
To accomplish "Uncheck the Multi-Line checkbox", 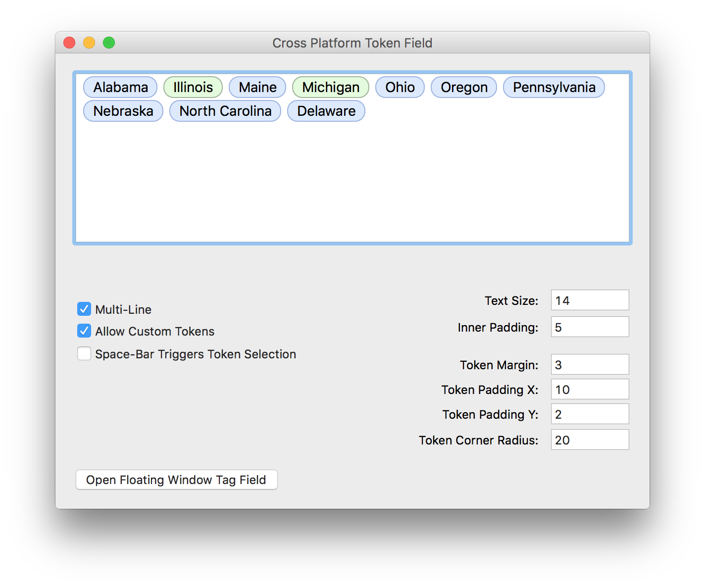I will (84, 309).
